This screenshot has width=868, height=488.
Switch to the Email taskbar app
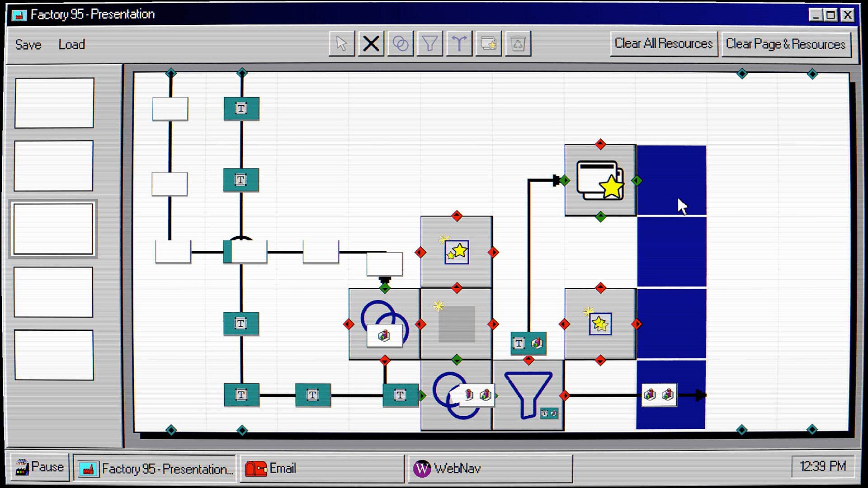(x=322, y=469)
